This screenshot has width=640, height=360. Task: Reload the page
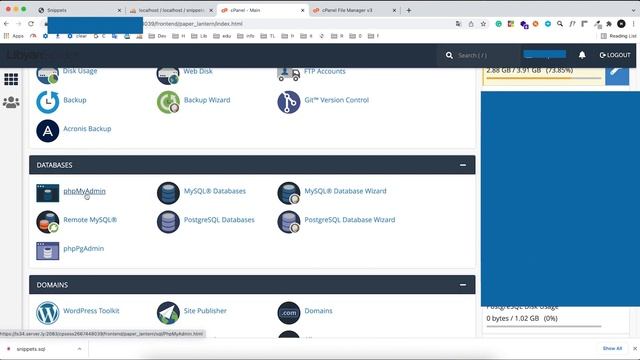[31, 24]
